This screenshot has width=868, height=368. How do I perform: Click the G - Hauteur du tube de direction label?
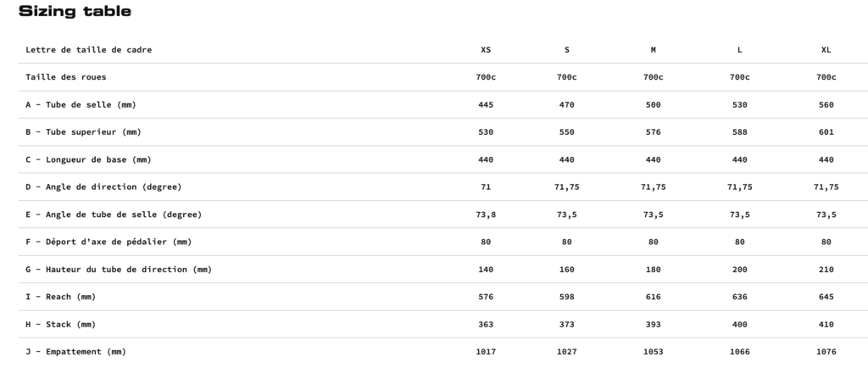(x=119, y=270)
